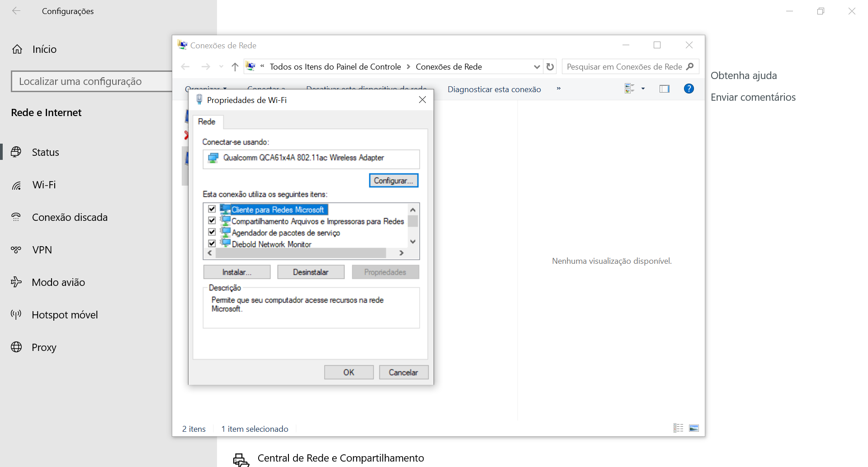Click the Qualcomm adapter icon

213,158
